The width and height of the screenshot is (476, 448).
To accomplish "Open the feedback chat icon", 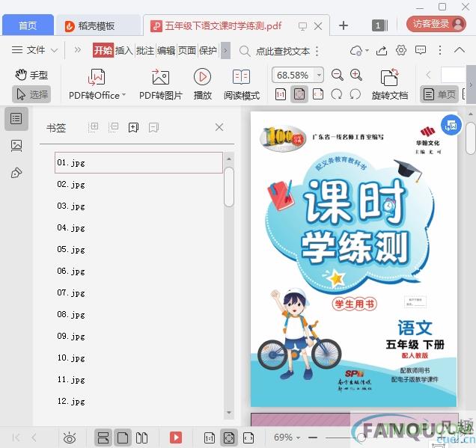I will pyautogui.click(x=421, y=50).
